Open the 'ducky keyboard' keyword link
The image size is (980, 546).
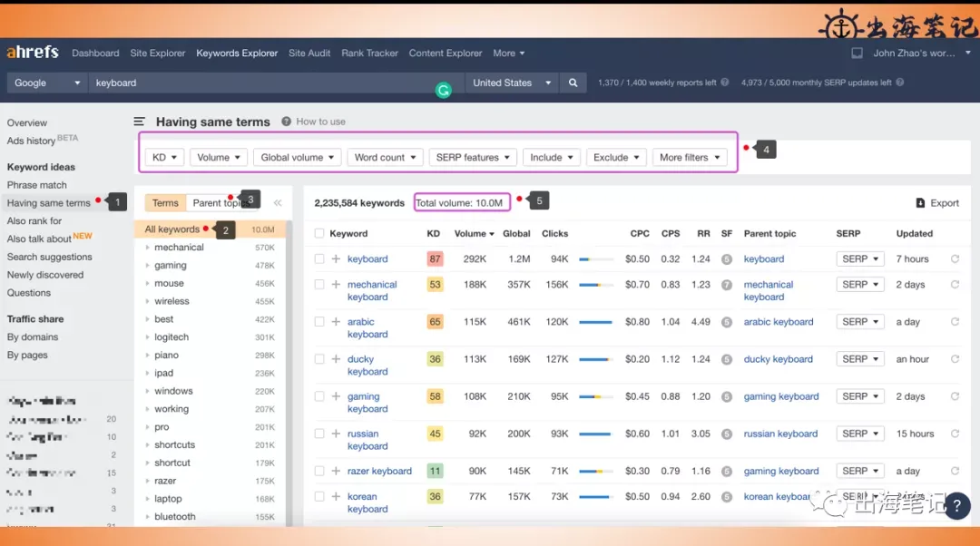(x=367, y=366)
